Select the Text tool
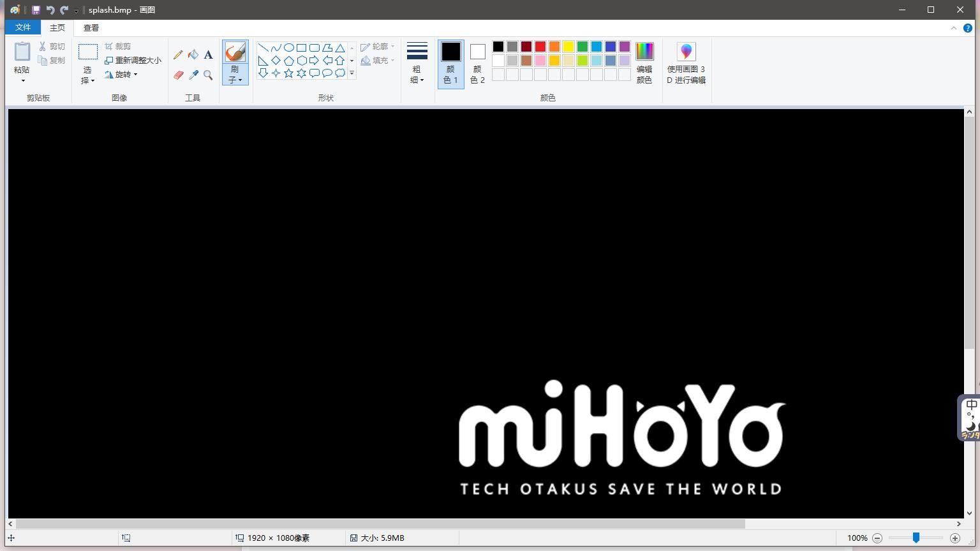980x551 pixels. click(x=208, y=55)
